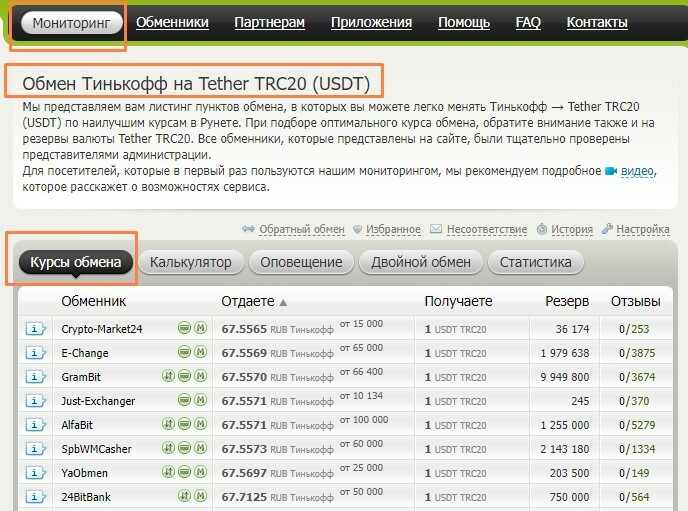This screenshot has width=688, height=511.
Task: Switch to the Двойной обмен tab
Action: tap(421, 262)
